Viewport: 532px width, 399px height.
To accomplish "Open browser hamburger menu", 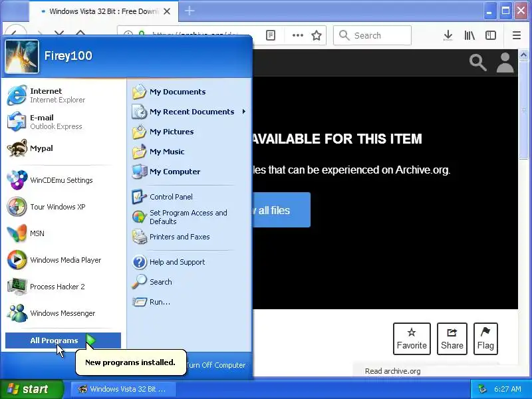I will tap(517, 35).
